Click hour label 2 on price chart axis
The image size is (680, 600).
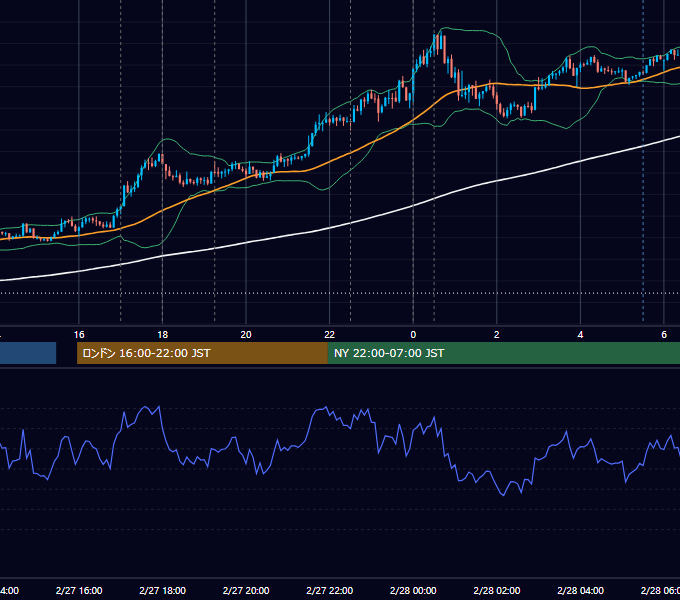click(x=497, y=335)
